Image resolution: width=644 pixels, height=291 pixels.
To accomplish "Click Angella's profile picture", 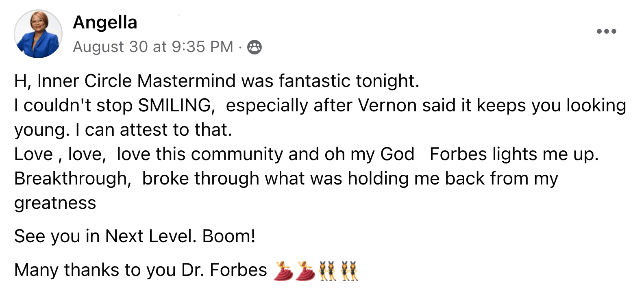I will [x=38, y=34].
